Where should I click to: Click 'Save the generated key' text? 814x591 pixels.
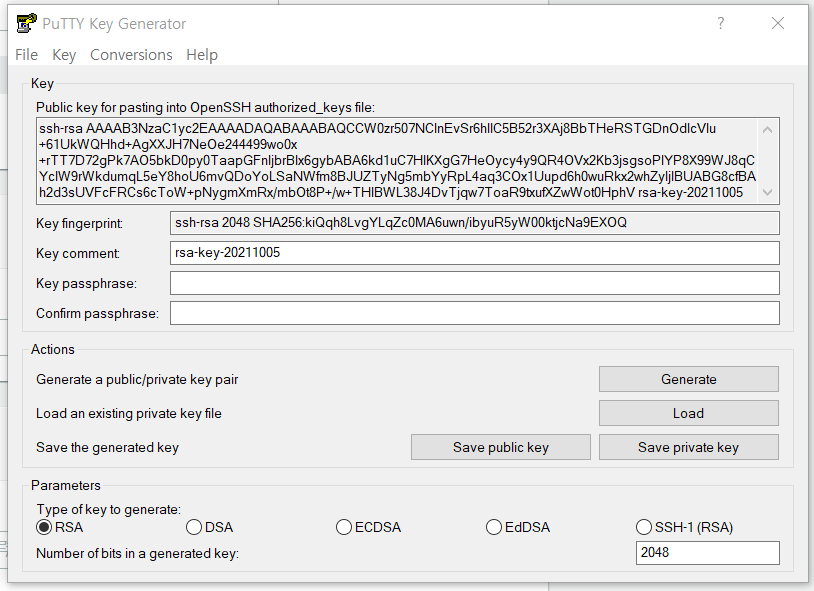click(107, 448)
